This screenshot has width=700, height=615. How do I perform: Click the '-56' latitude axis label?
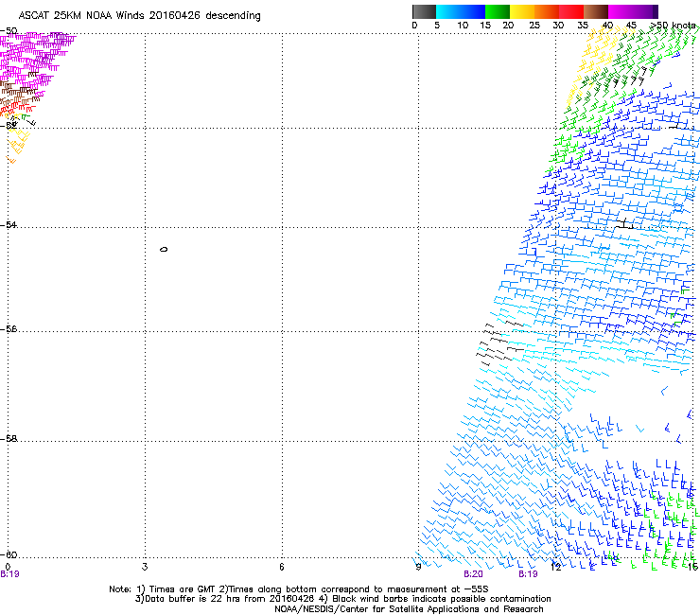click(x=9, y=329)
